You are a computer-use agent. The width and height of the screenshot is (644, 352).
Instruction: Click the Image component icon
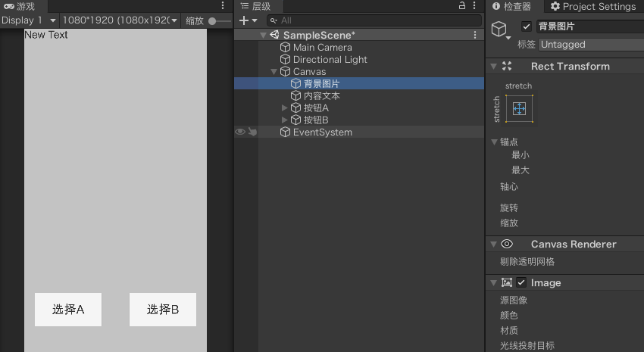tap(507, 282)
